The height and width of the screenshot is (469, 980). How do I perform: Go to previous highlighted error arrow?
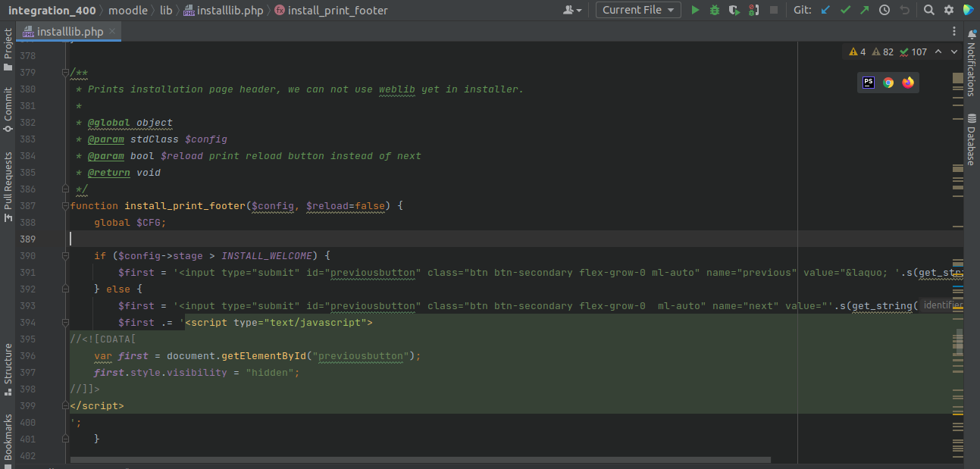(x=938, y=52)
